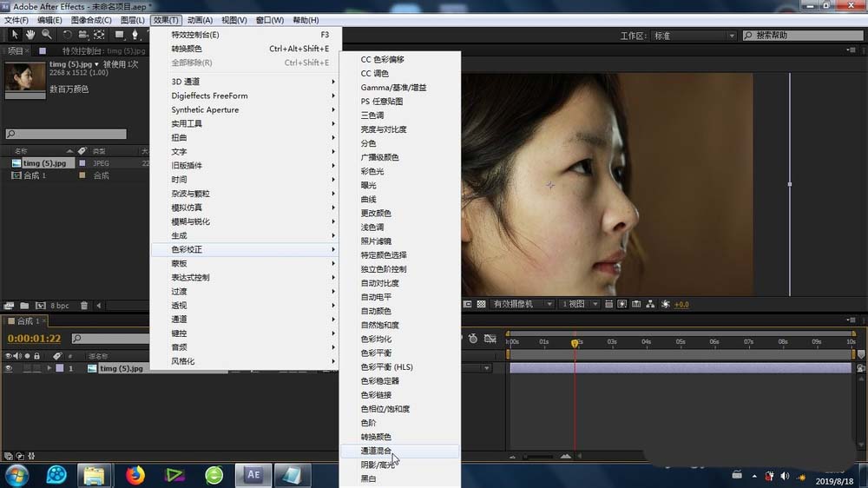Image resolution: width=868 pixels, height=488 pixels.
Task: Click label color swatch of 合成 1 project item
Action: tap(82, 175)
